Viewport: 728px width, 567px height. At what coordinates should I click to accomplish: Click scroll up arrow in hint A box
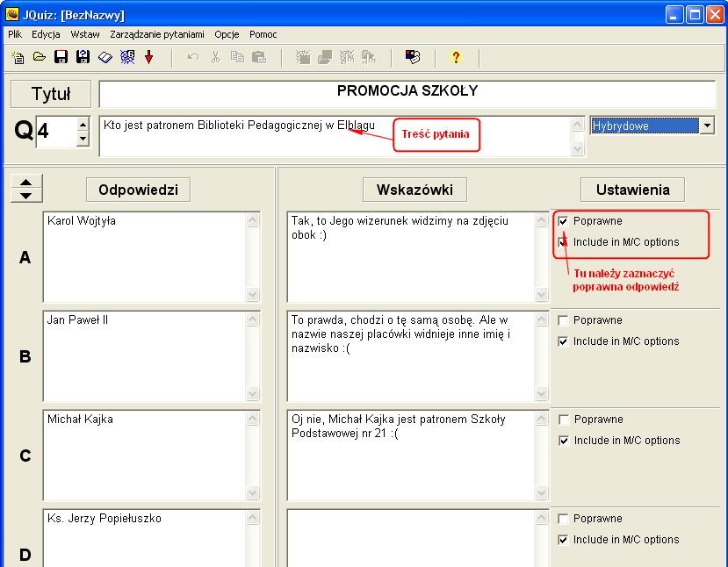coord(541,219)
